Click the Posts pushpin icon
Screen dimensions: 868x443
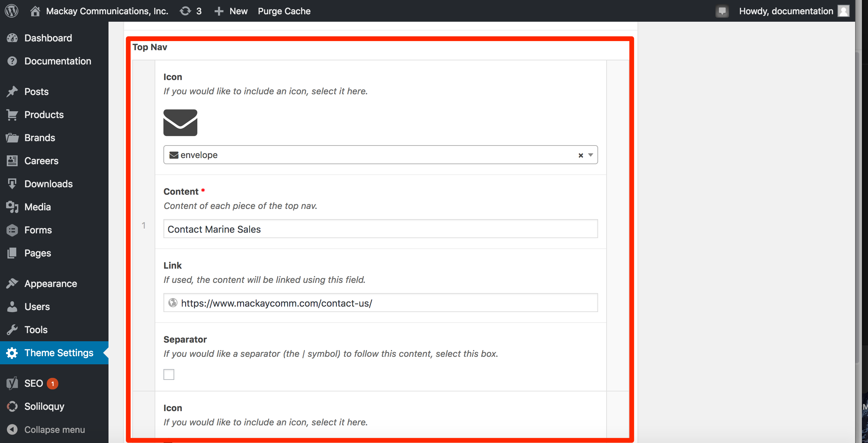click(x=12, y=92)
